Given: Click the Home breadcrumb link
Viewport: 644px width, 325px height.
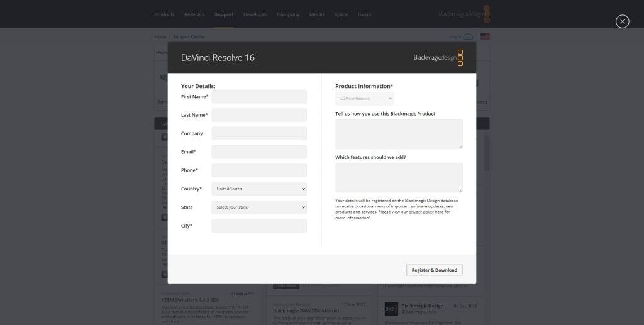Looking at the screenshot, I should click(160, 37).
